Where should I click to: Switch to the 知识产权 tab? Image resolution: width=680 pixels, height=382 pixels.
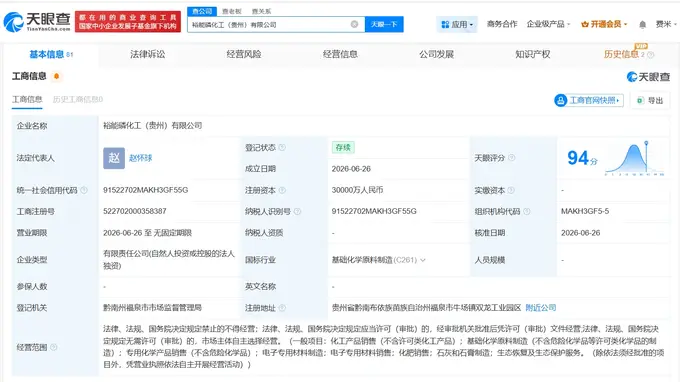point(533,54)
